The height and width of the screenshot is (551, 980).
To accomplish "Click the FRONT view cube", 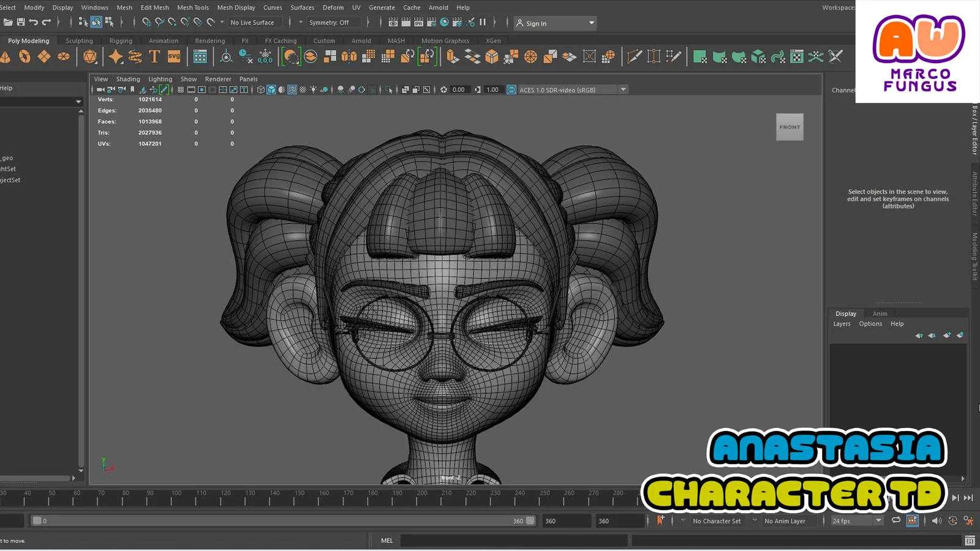I will (x=790, y=127).
